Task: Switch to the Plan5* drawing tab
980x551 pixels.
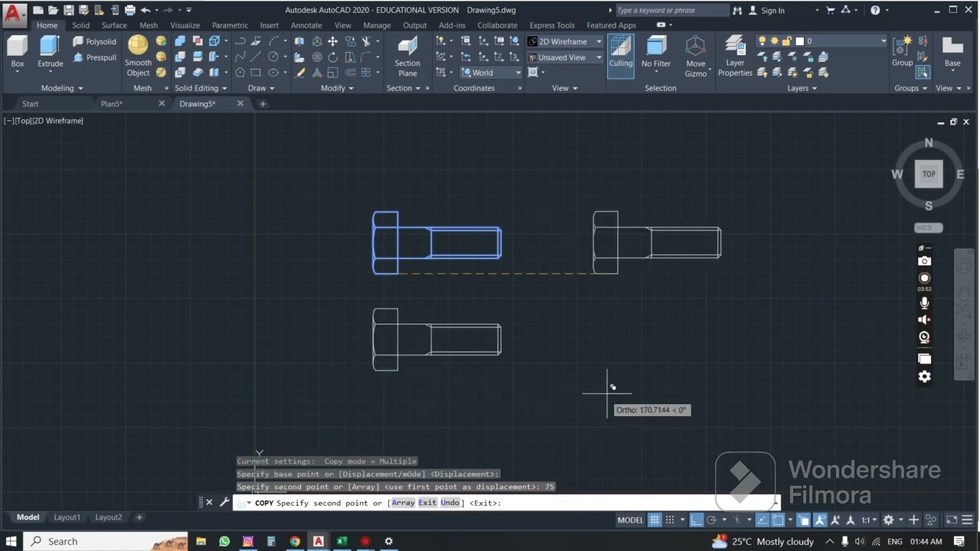Action: [x=112, y=103]
